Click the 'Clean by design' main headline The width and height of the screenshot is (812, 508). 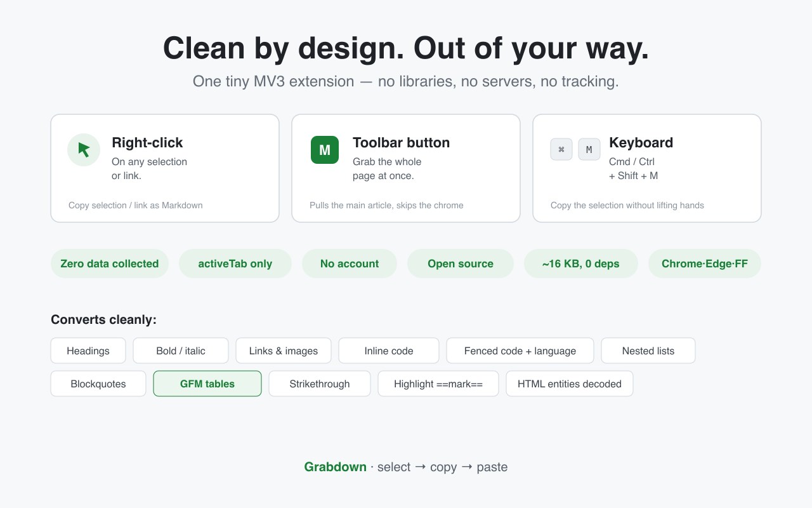[406, 48]
